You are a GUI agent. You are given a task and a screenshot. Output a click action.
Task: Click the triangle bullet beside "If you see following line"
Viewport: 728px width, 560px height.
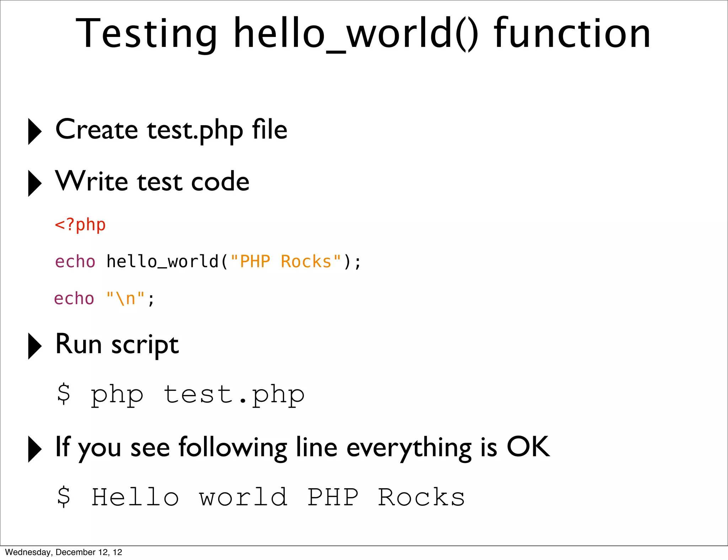pos(35,449)
